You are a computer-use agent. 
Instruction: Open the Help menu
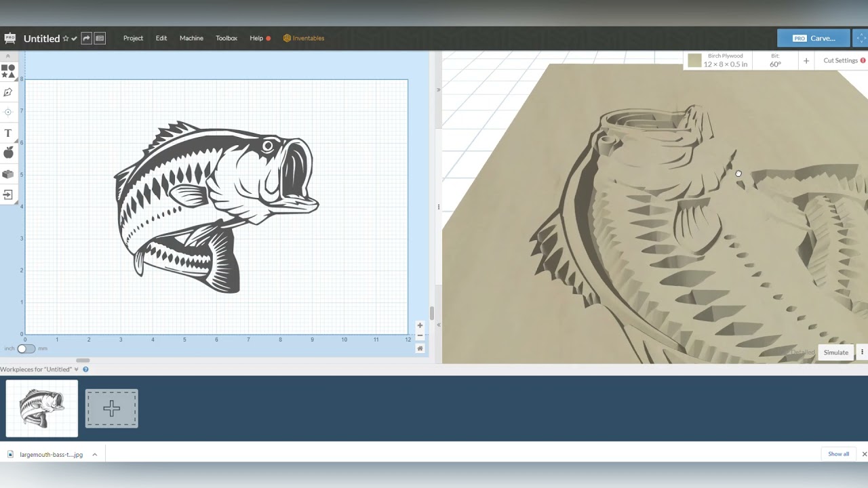pos(256,39)
